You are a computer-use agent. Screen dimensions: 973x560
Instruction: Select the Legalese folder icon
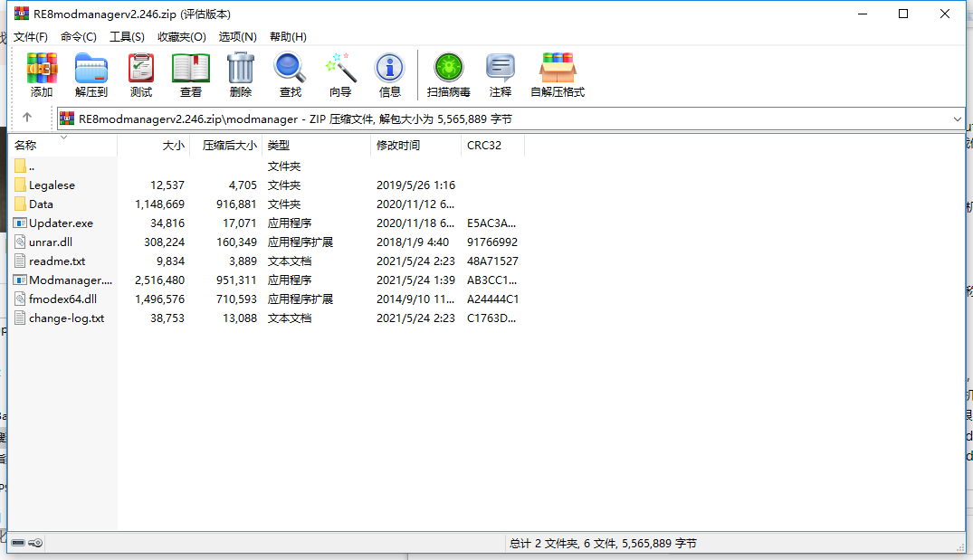20,185
